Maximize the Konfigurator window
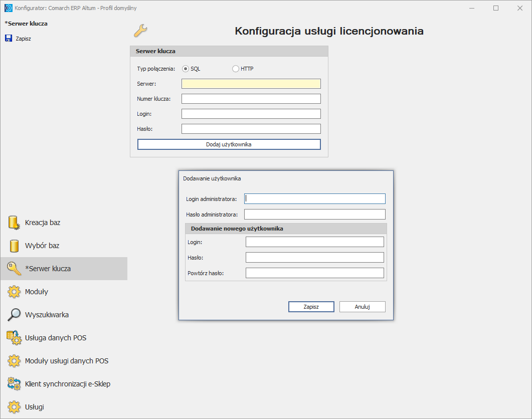Image resolution: width=532 pixels, height=419 pixels. point(496,8)
